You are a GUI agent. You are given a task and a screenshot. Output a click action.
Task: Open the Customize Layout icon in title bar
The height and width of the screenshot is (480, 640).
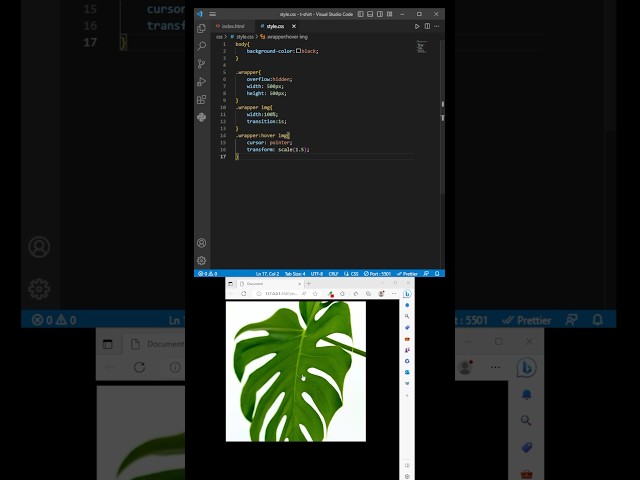point(390,14)
